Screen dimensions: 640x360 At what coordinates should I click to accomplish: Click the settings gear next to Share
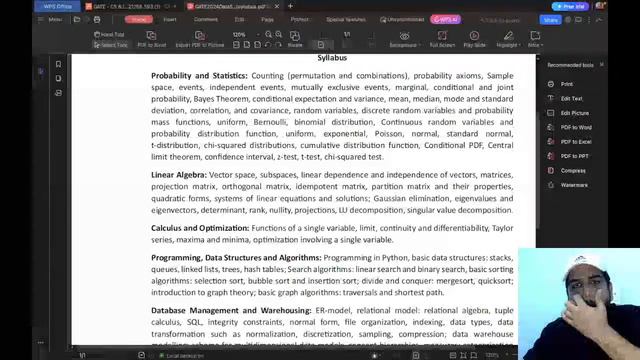(568, 20)
